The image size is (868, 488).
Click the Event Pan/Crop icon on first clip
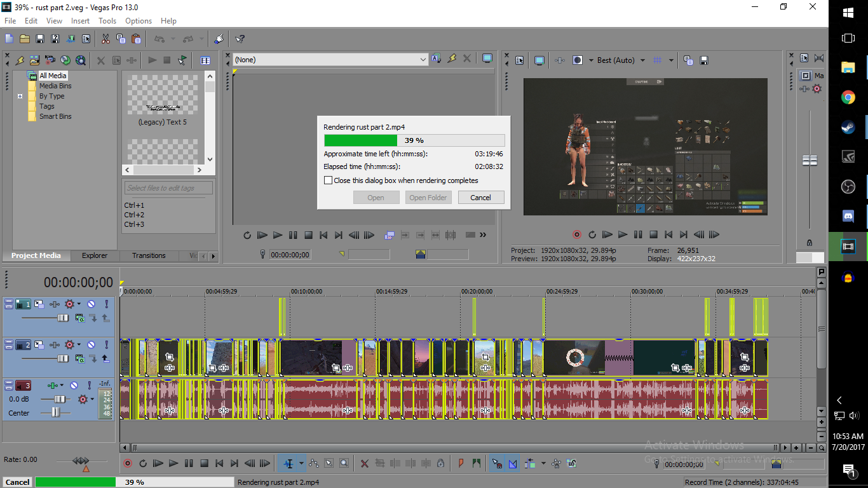coord(170,357)
